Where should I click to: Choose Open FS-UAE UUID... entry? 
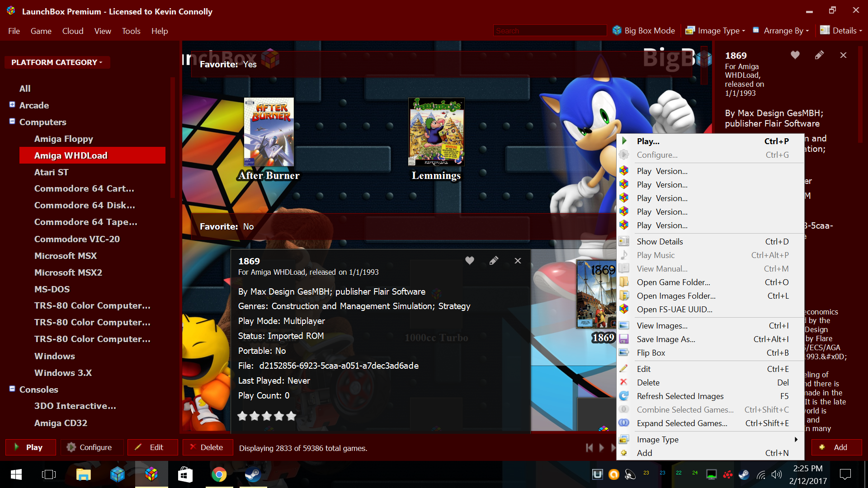(x=710, y=310)
